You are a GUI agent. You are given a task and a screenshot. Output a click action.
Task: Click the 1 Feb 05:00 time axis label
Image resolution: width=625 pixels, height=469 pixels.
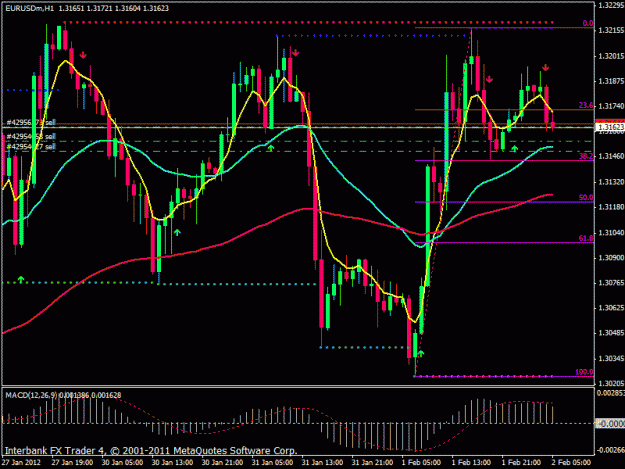coord(421,463)
